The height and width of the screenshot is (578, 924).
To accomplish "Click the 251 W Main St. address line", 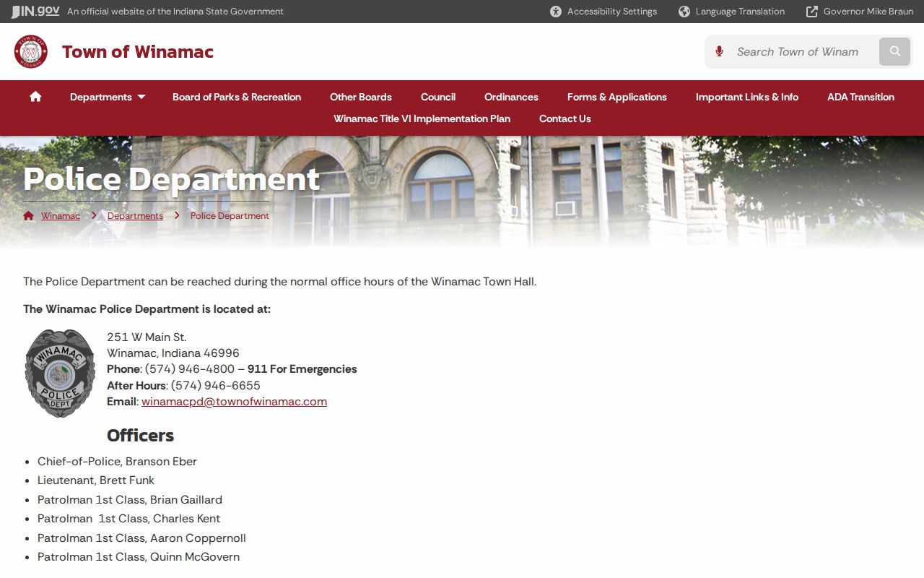I will click(147, 337).
